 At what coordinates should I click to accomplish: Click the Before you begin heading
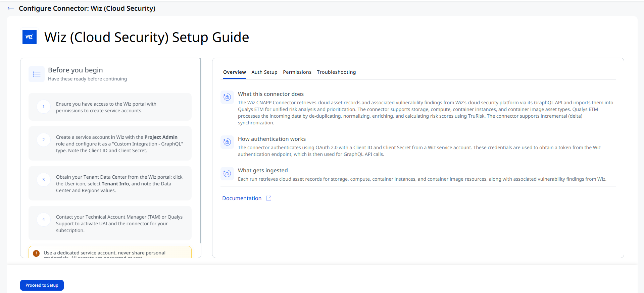(x=76, y=70)
